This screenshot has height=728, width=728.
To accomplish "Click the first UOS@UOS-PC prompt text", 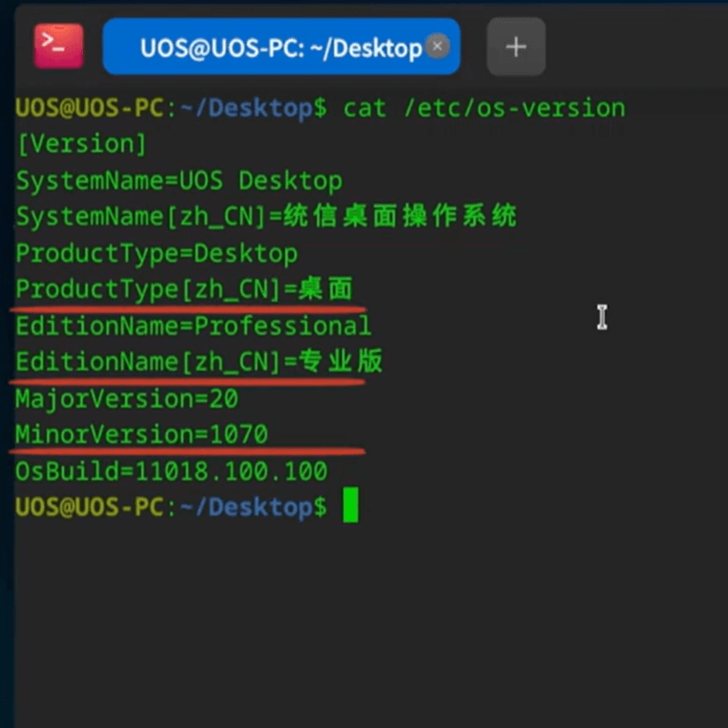I will click(89, 108).
